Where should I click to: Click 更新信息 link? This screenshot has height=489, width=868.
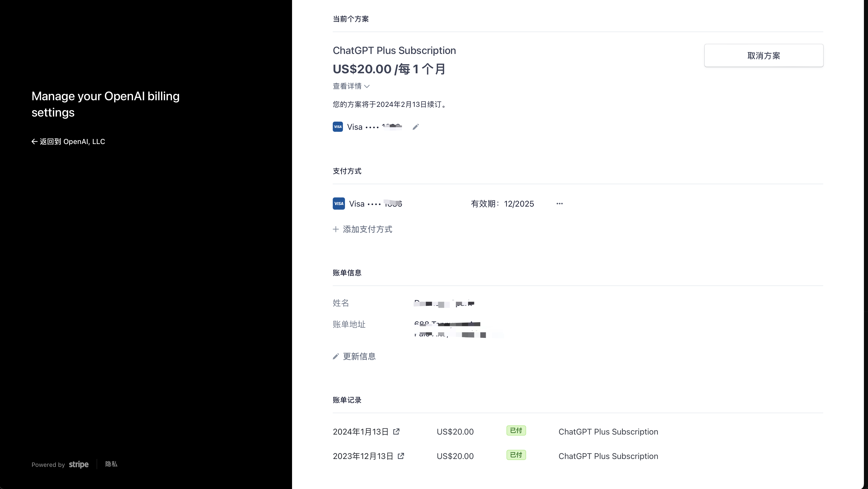pyautogui.click(x=354, y=356)
